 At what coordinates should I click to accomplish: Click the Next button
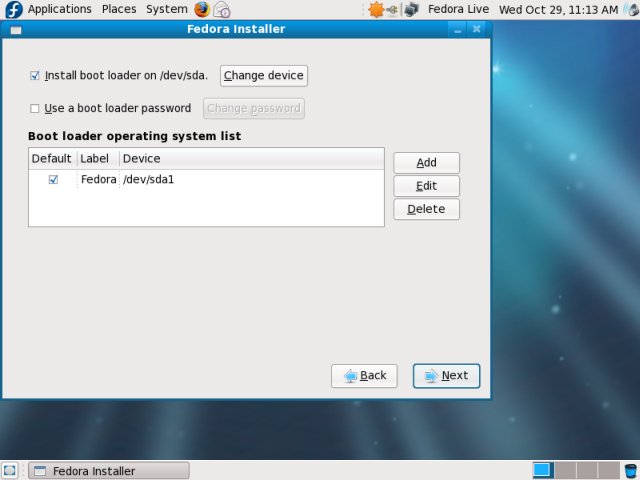point(446,376)
